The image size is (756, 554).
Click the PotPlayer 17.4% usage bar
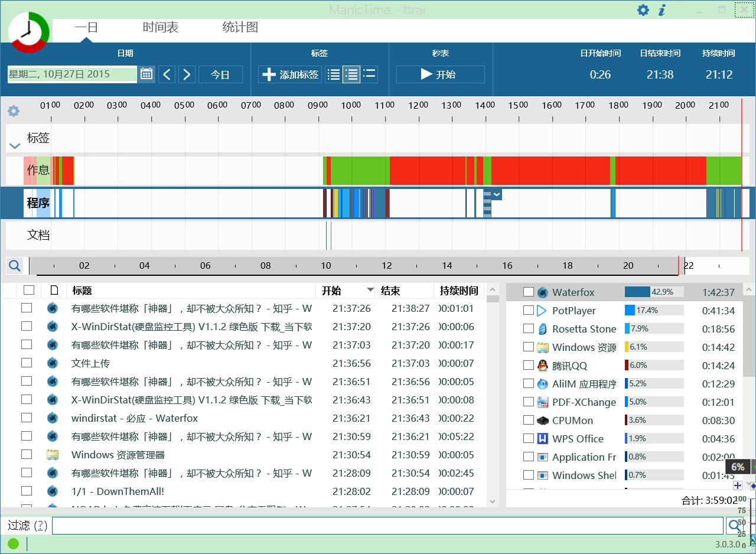[x=654, y=310]
